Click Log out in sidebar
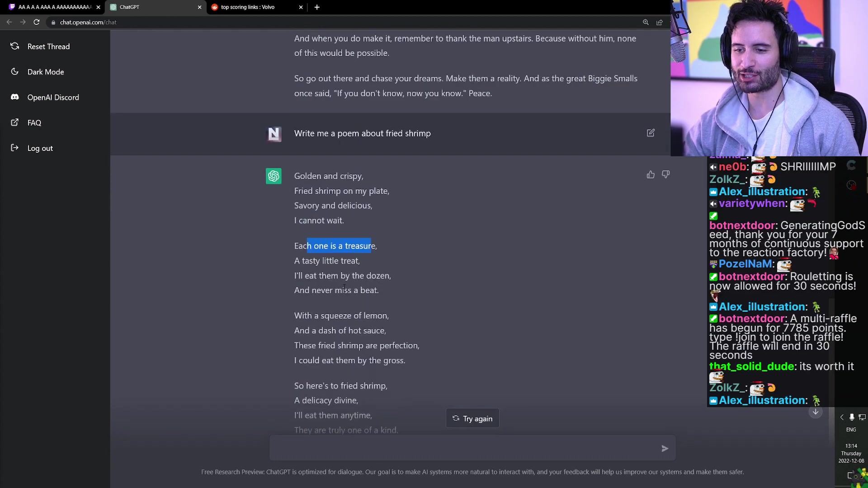The height and width of the screenshot is (488, 868). [40, 148]
